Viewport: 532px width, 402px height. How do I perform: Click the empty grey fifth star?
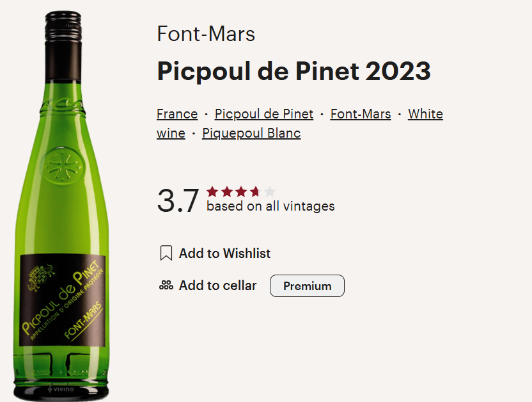click(x=270, y=191)
